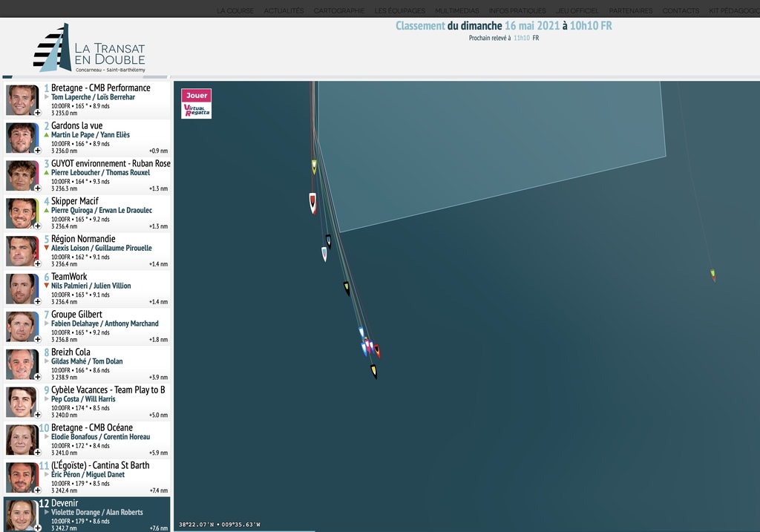Screen dimensions: 760x532
Task: Click the plus icon on Cantina St Barth photo
Action: point(37,490)
